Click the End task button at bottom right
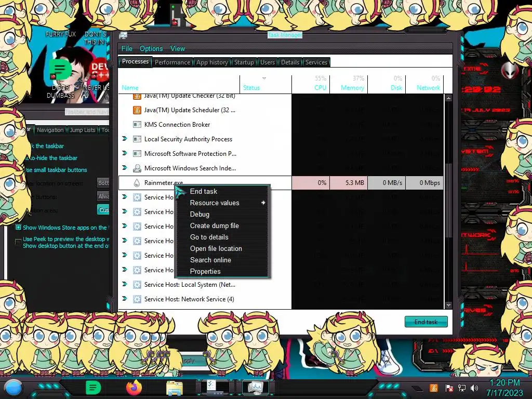The height and width of the screenshot is (399, 532). pyautogui.click(x=426, y=322)
